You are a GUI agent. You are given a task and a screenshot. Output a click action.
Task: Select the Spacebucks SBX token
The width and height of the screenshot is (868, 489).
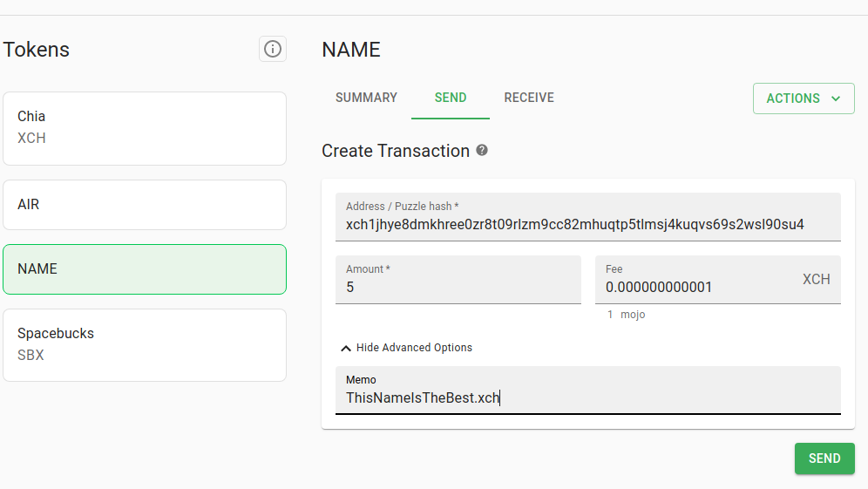pyautogui.click(x=145, y=345)
